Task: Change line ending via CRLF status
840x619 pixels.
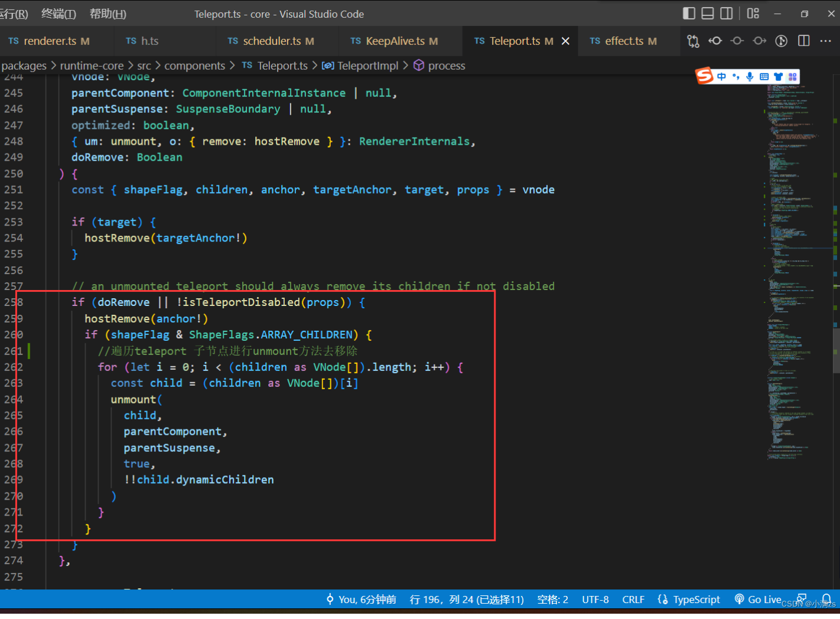Action: 633,600
